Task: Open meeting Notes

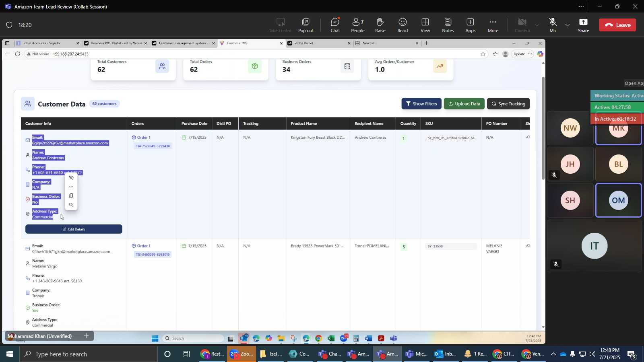Action: [x=448, y=25]
